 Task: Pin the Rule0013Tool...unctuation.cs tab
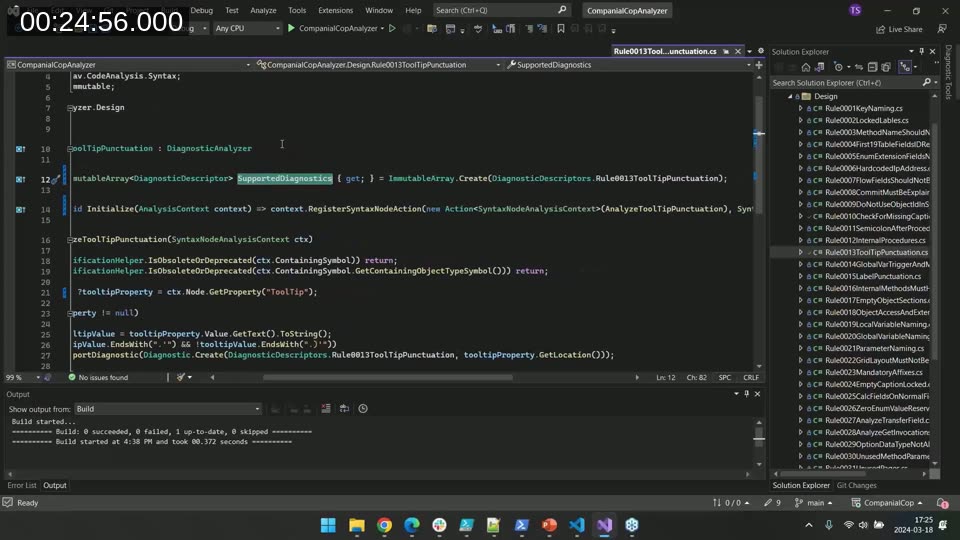pos(726,51)
